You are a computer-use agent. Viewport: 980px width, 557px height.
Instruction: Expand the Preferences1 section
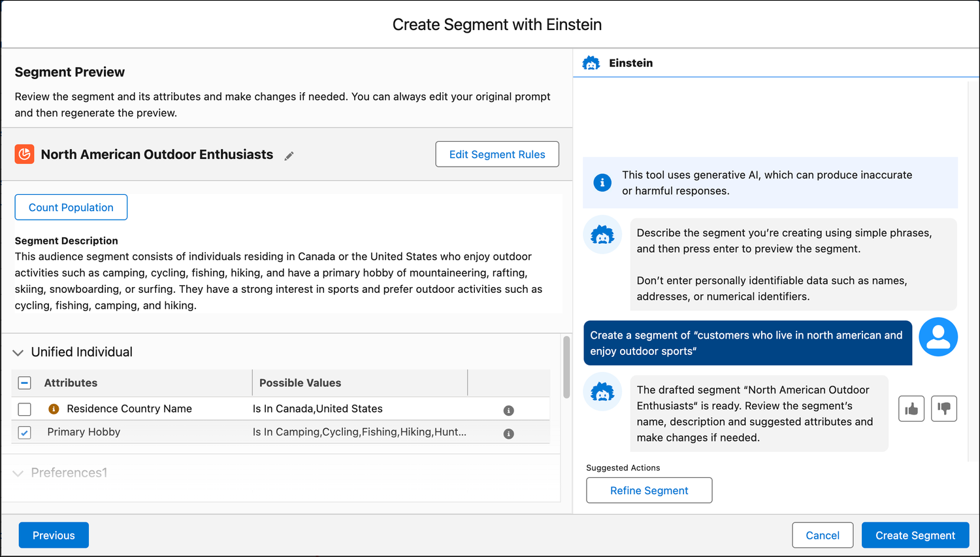click(18, 472)
